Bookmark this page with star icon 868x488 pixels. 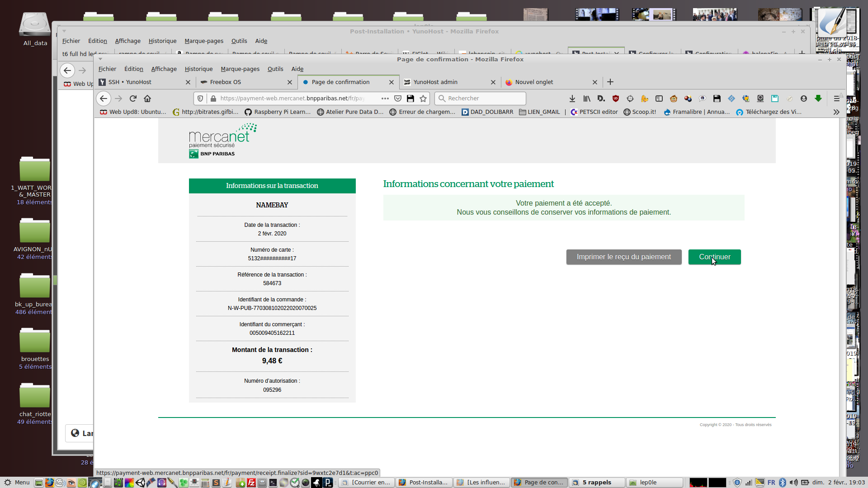423,99
